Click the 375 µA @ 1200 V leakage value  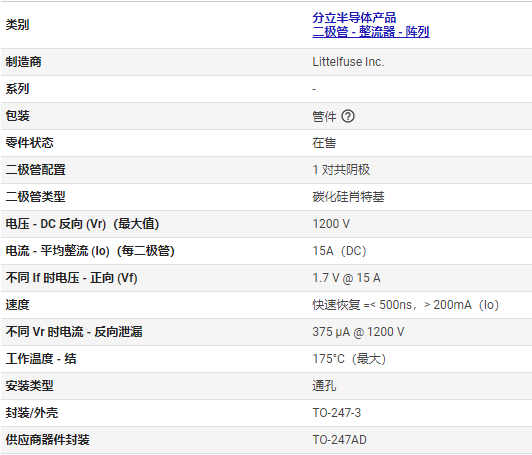[358, 332]
